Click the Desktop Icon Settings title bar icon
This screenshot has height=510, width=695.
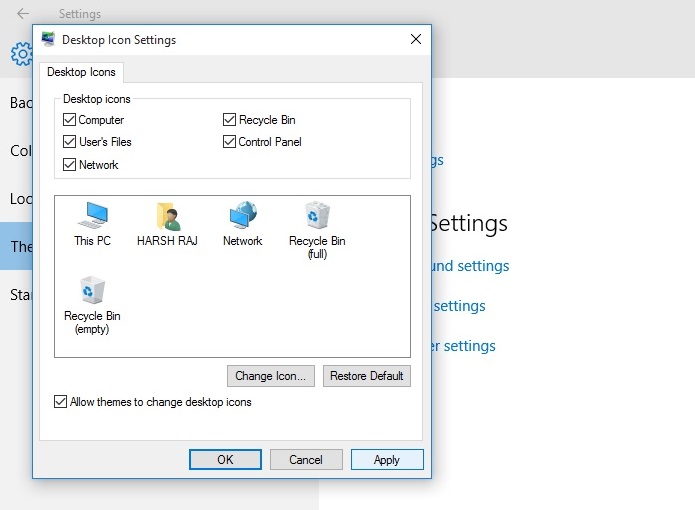click(48, 39)
